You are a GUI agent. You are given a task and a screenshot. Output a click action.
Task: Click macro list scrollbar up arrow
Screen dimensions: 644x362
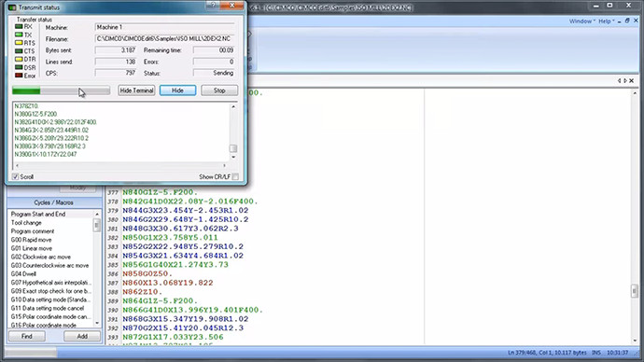coord(97,215)
